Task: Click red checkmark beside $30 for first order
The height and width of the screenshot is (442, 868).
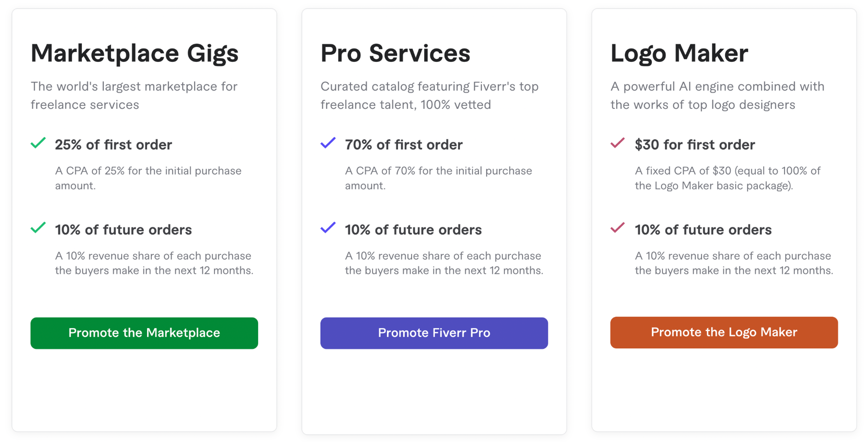Action: (618, 143)
